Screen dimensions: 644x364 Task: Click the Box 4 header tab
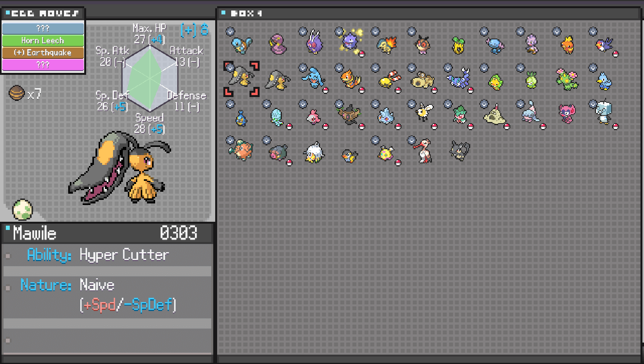[246, 13]
